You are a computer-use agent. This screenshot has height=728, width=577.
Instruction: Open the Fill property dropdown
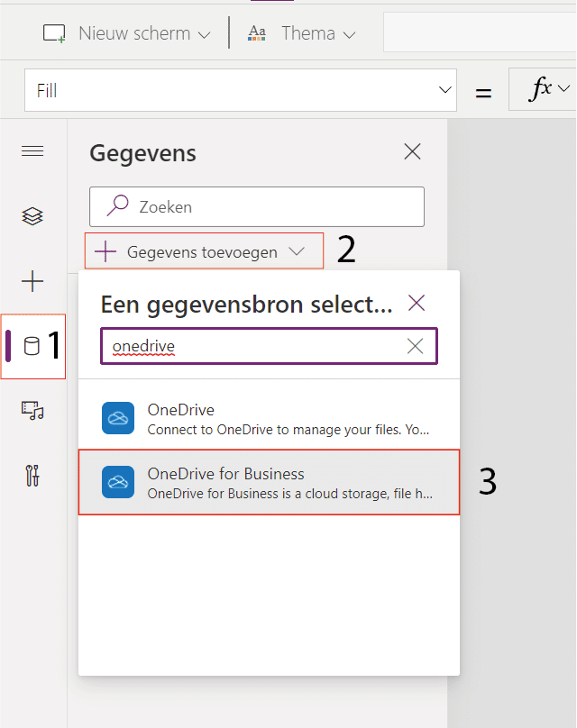point(445,90)
